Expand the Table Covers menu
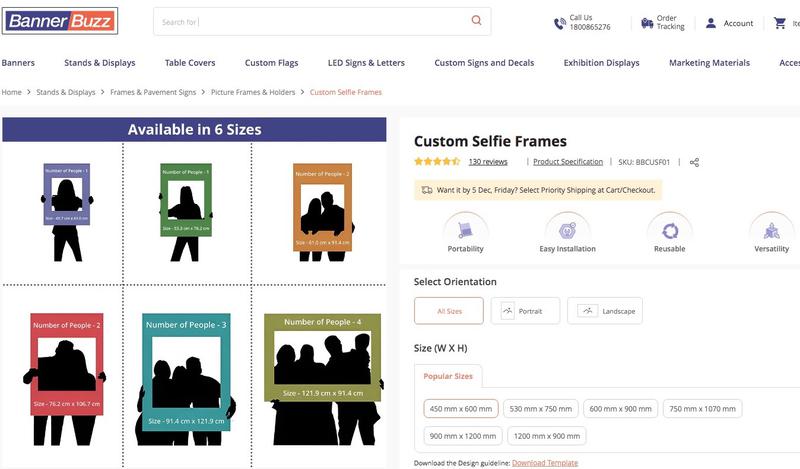800x469 pixels. pyautogui.click(x=190, y=63)
